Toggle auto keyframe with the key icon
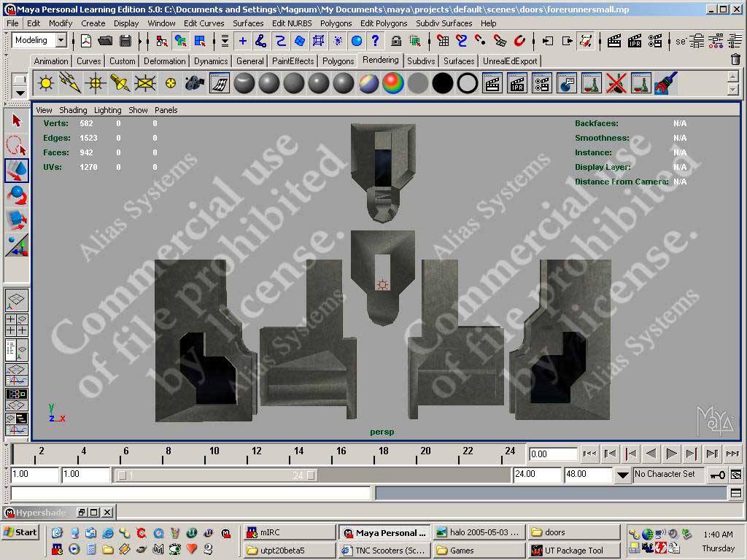 (x=718, y=475)
